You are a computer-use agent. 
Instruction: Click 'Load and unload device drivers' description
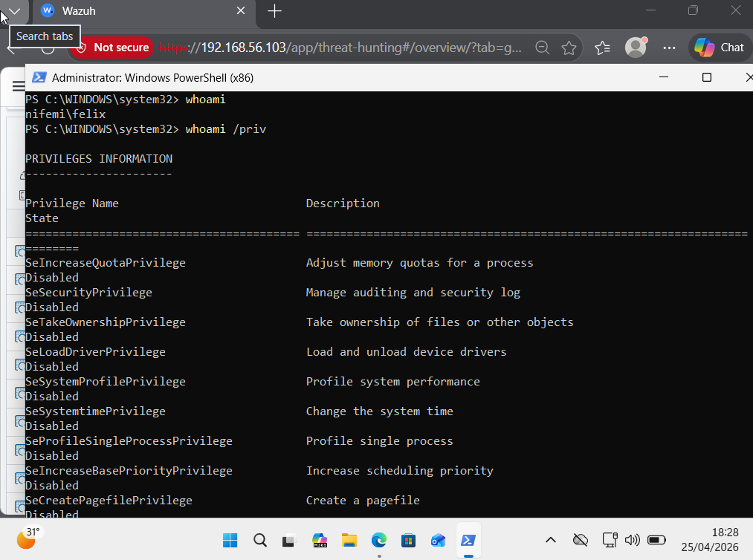[407, 352]
